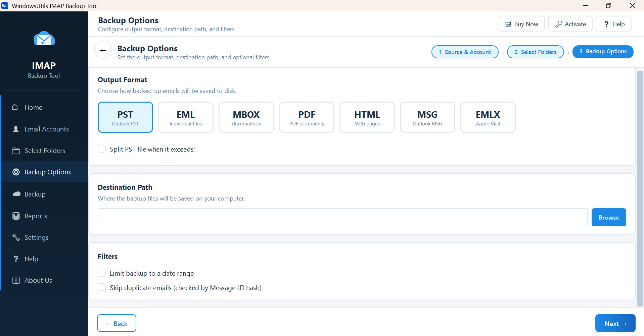Click the About Us info icon
The image size is (644, 336).
(16, 280)
